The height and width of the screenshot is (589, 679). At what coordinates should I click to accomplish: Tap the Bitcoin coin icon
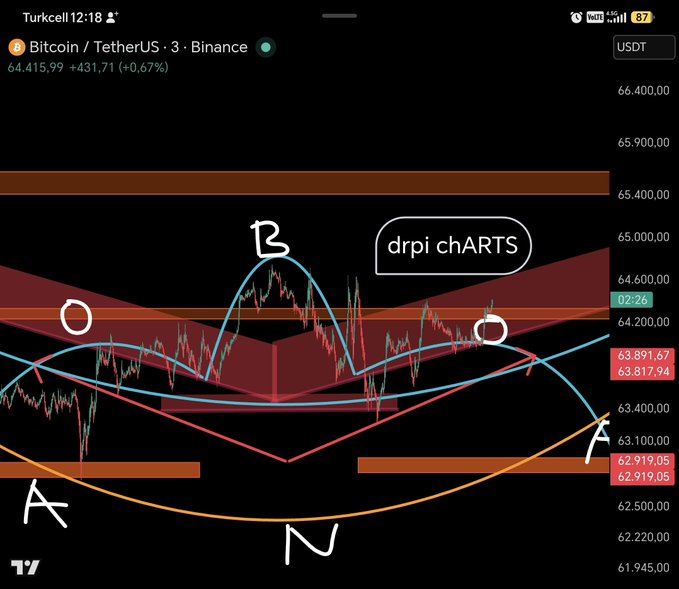(x=17, y=47)
